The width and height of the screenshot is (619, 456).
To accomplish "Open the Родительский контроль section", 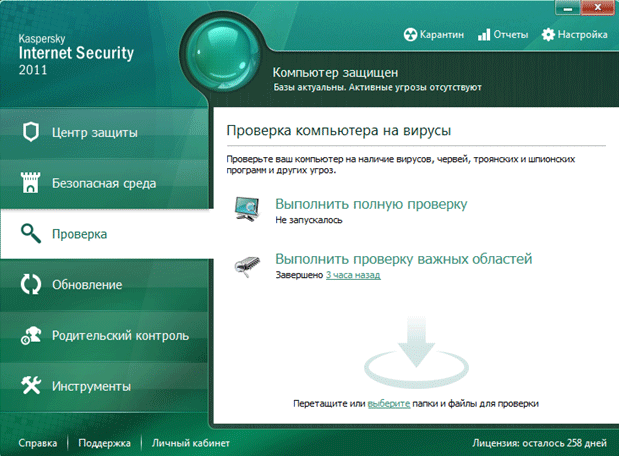I will point(103,336).
